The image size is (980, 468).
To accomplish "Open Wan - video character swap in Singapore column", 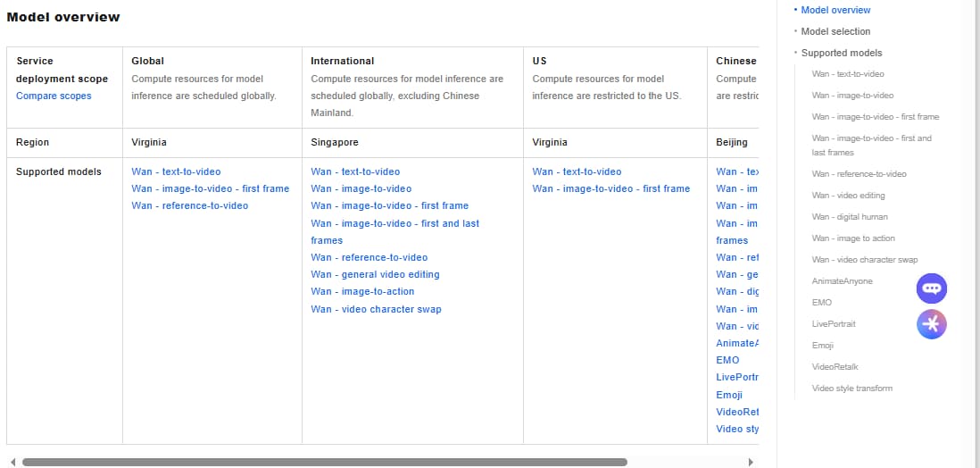I will pyautogui.click(x=376, y=309).
